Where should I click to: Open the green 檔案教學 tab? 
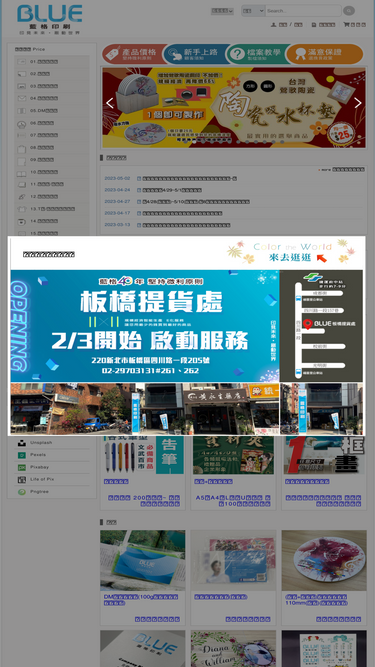coord(256,54)
